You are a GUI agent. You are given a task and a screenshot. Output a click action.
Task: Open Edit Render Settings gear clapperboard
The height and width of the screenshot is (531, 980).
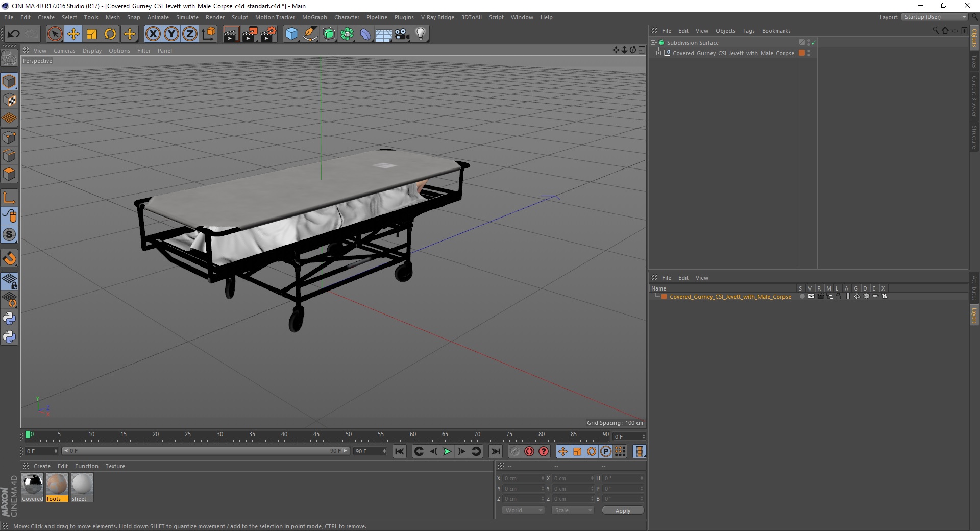click(268, 34)
